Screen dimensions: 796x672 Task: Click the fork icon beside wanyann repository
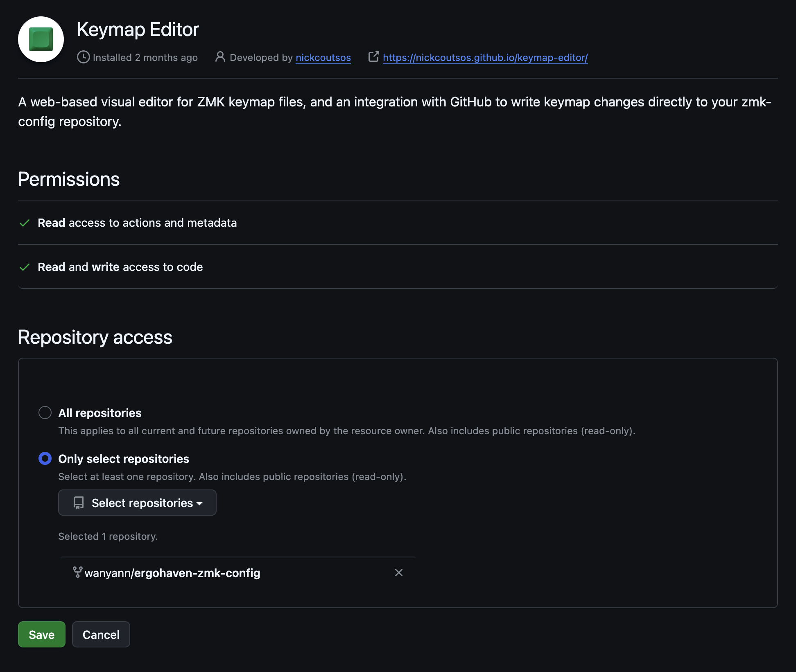77,572
